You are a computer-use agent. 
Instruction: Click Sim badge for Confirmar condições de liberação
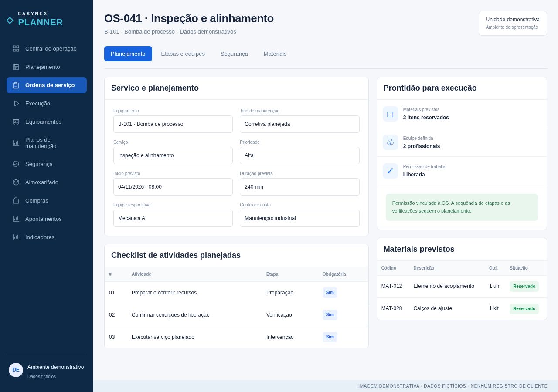330,315
